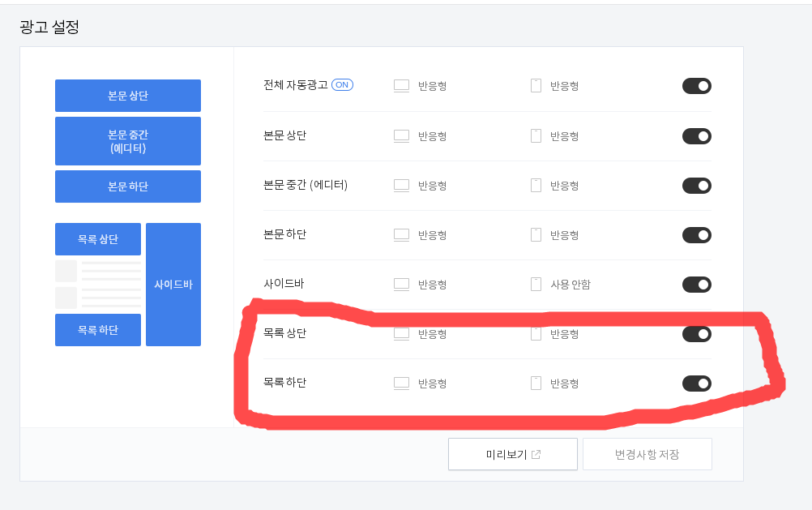Open desktop 반응형 option for 목록 상단

point(433,334)
